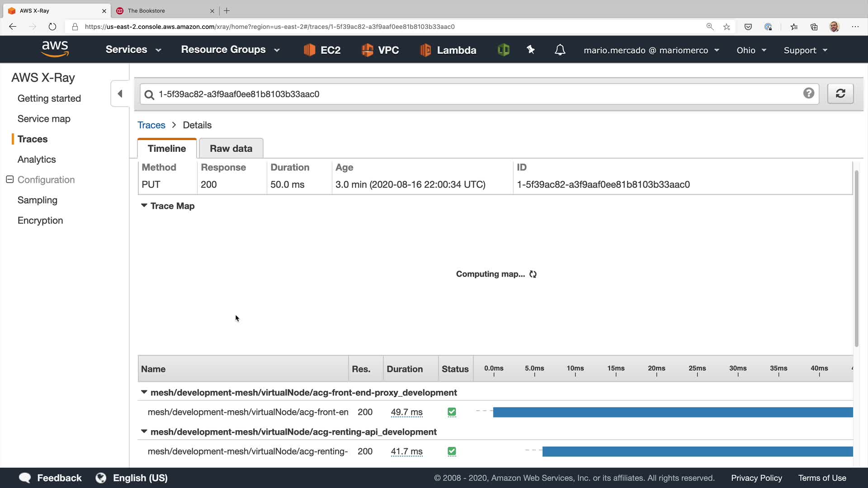
Task: Open the Ohio region dropdown
Action: [x=751, y=50]
